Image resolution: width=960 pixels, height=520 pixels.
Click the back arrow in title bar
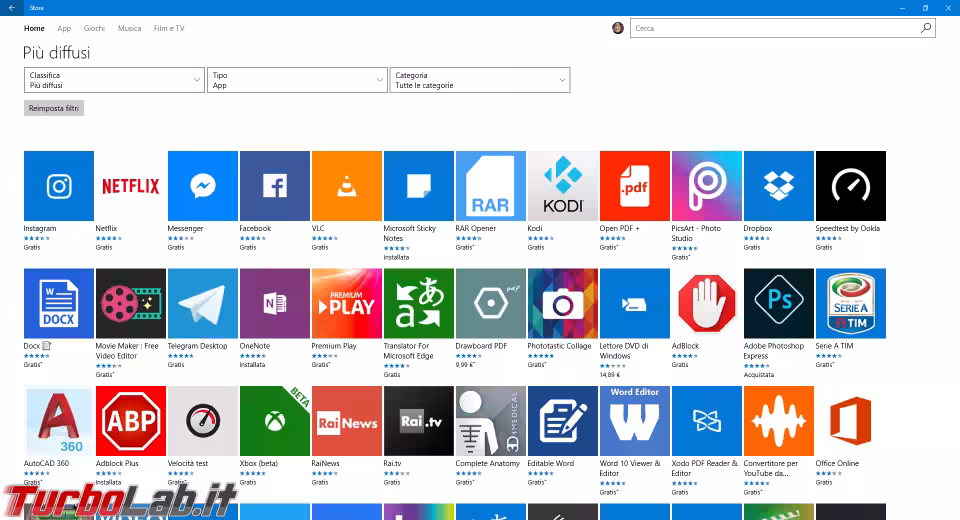click(x=11, y=8)
